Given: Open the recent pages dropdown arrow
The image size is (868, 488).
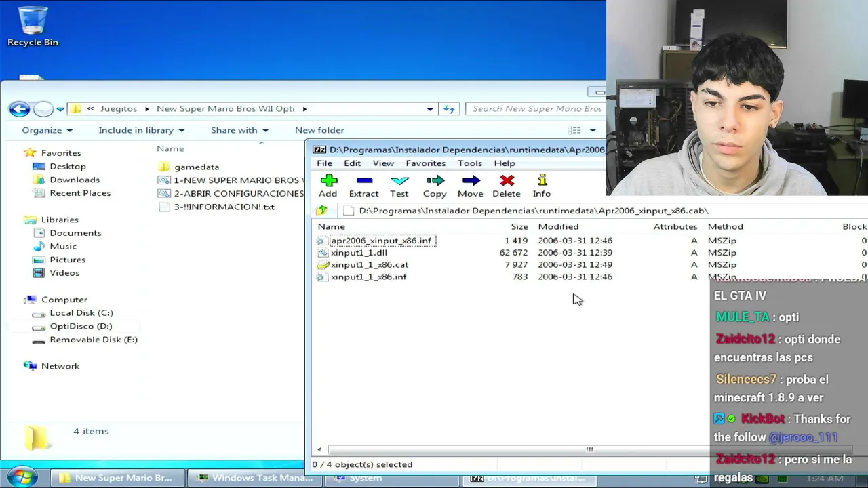Looking at the screenshot, I should point(60,109).
